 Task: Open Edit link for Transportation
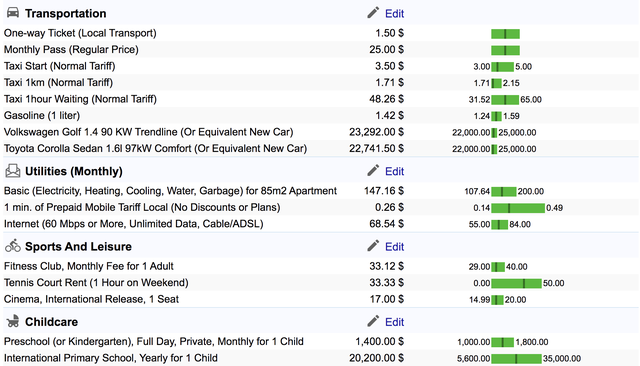(x=394, y=14)
